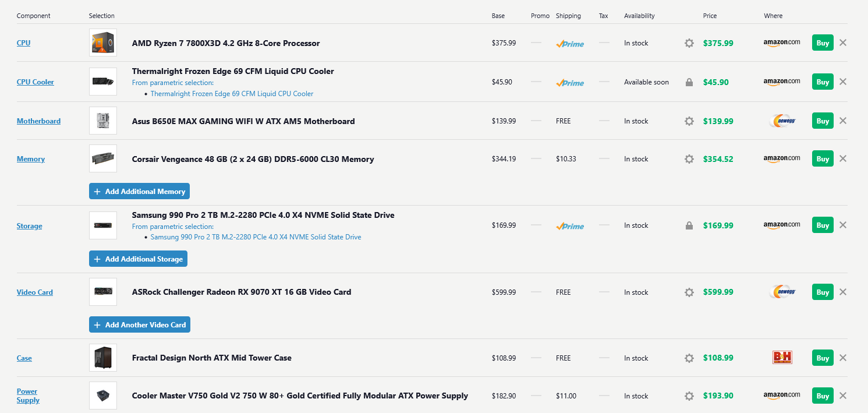Click Prime shipping badge for CPU

[570, 44]
